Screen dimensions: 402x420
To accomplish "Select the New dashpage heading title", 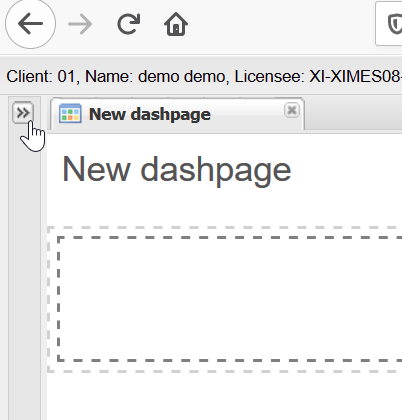I will pos(177,170).
